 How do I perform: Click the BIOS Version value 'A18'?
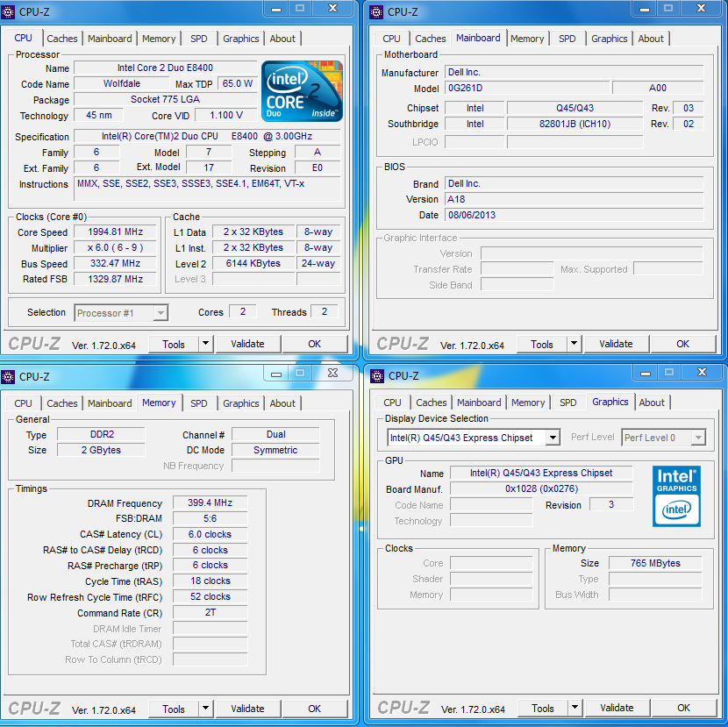click(x=575, y=199)
